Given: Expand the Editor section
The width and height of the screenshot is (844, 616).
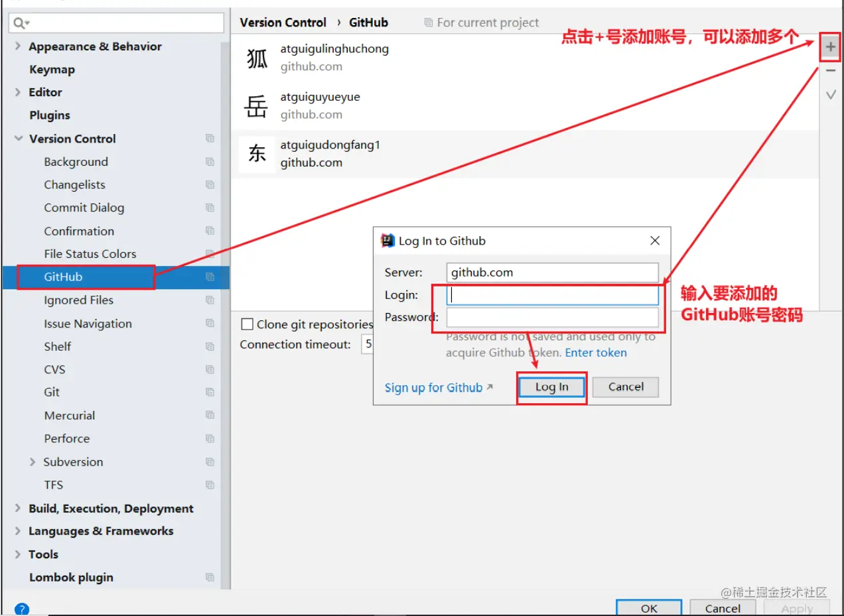Looking at the screenshot, I should click(x=18, y=92).
